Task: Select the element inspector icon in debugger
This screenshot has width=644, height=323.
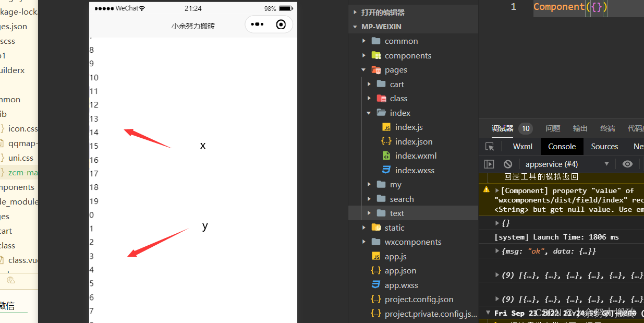Action: (x=489, y=147)
